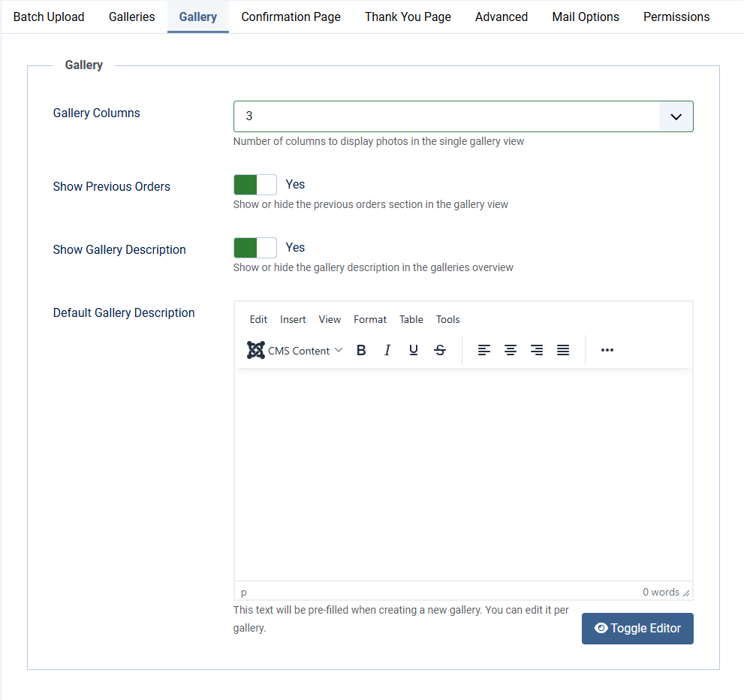
Task: Align text left in the editor
Action: point(484,350)
